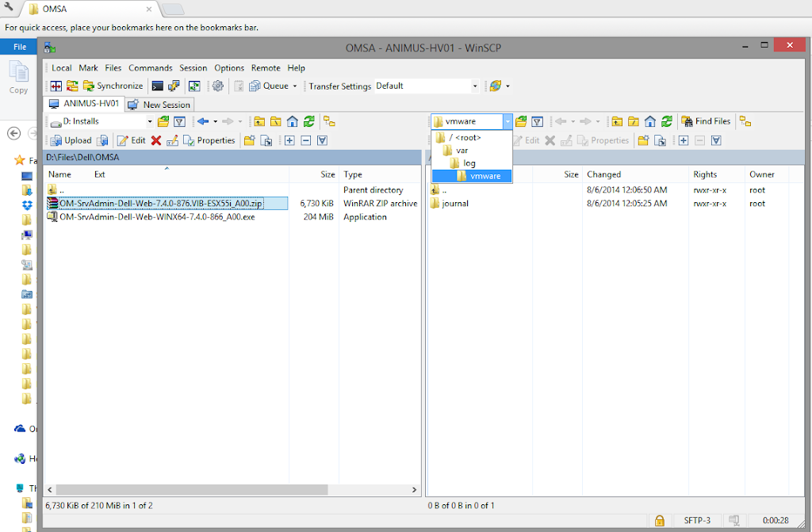
Task: Click Find Files button
Action: click(x=707, y=121)
